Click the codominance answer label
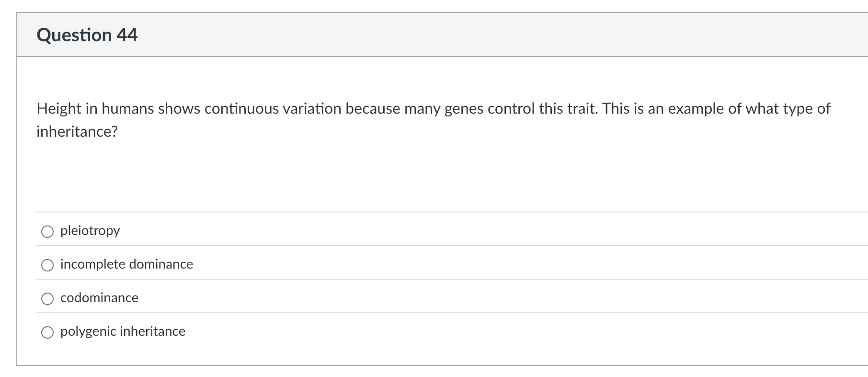 99,297
